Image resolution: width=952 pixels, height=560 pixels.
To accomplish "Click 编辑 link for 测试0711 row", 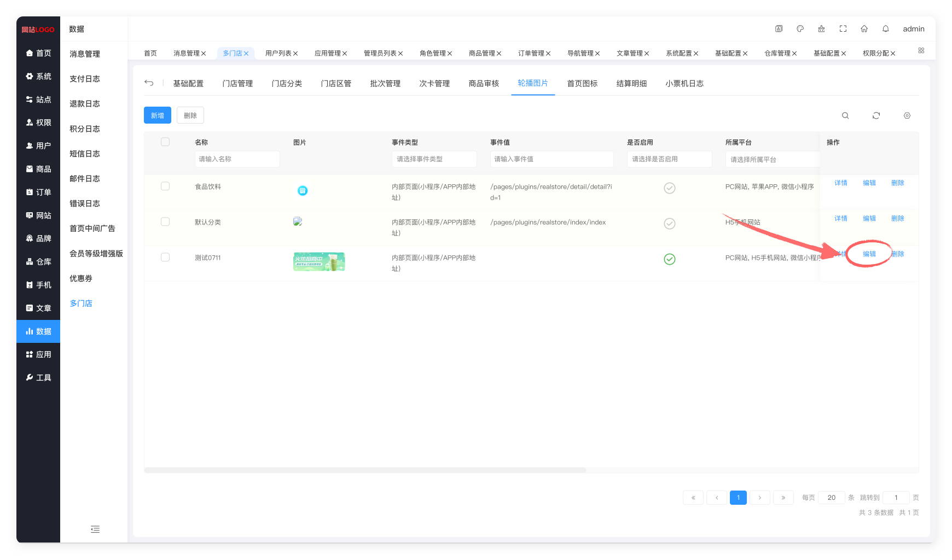I will 869,254.
